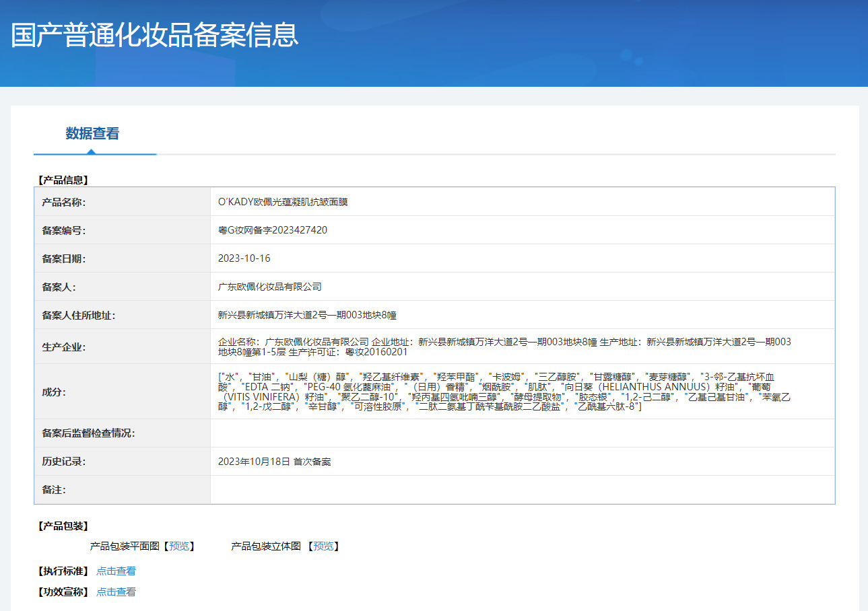
Task: Click the 历史记录 row label
Action: pyautogui.click(x=64, y=462)
